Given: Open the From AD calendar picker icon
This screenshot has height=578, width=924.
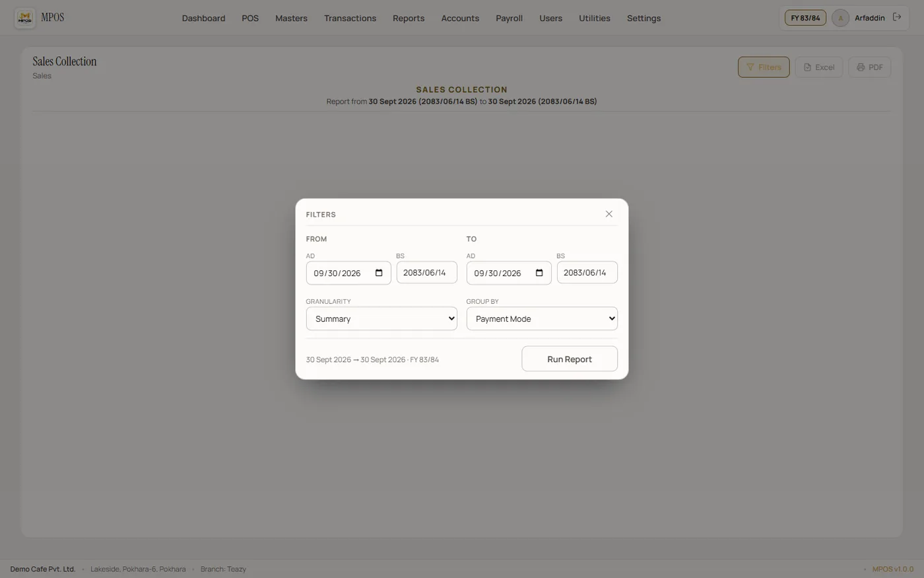Looking at the screenshot, I should coord(379,273).
